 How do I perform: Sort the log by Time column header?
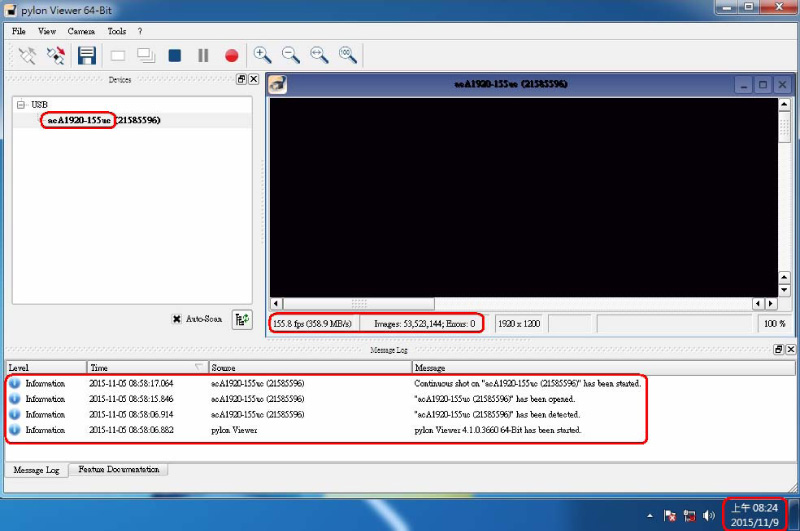click(146, 368)
